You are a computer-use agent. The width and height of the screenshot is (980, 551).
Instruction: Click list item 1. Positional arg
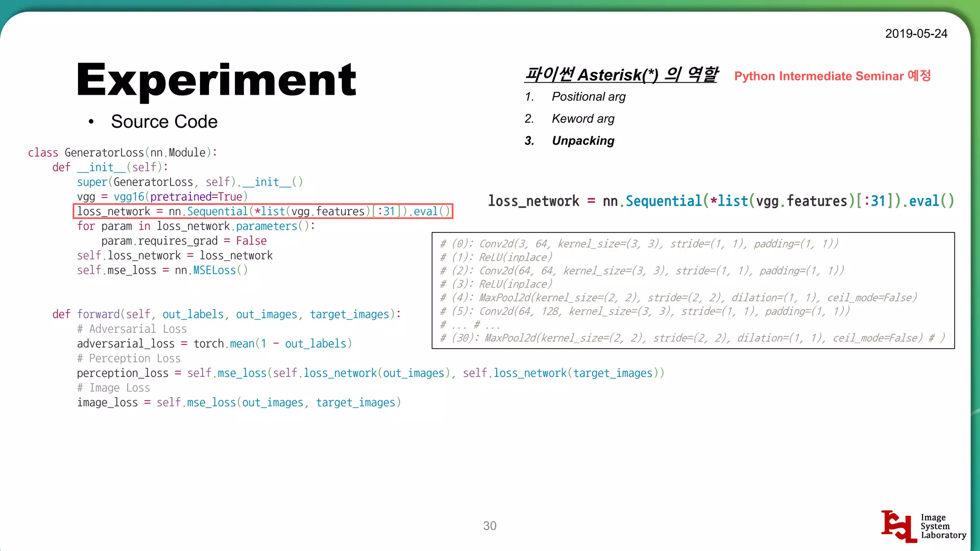click(x=575, y=97)
